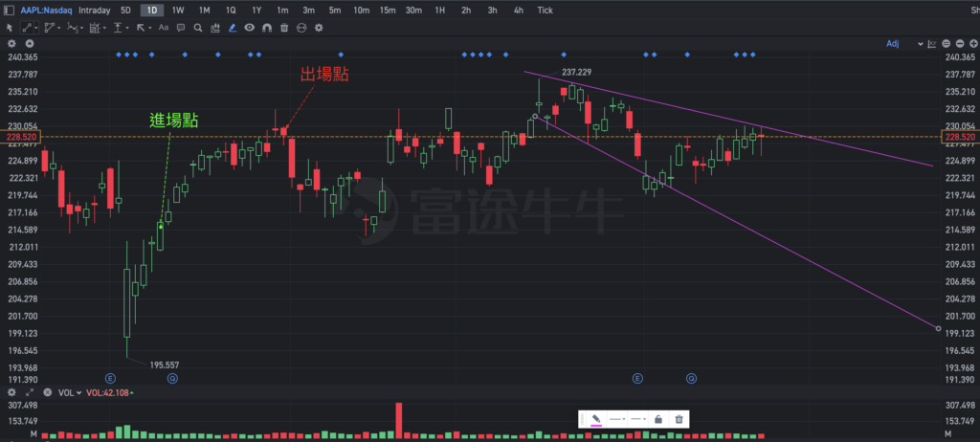The image size is (980, 442).
Task: Click the sync drawings circular icon
Action: 301,28
